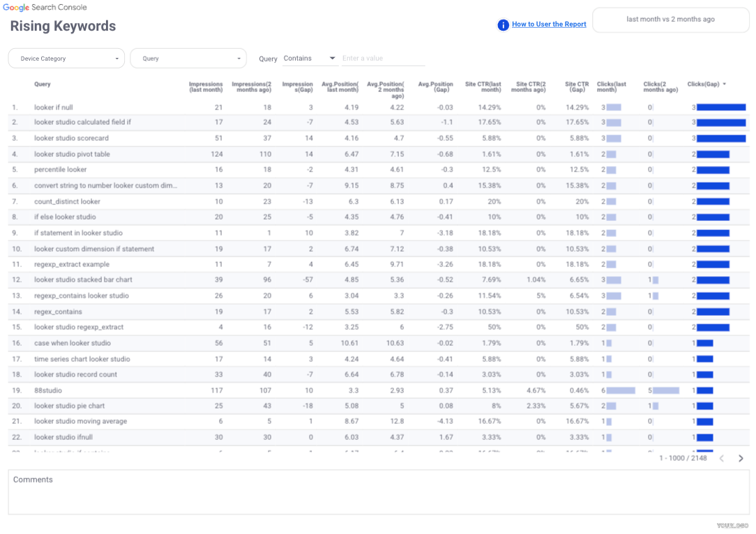Click the looker studio pivot table query
The width and height of the screenshot is (756, 534).
pos(72,154)
